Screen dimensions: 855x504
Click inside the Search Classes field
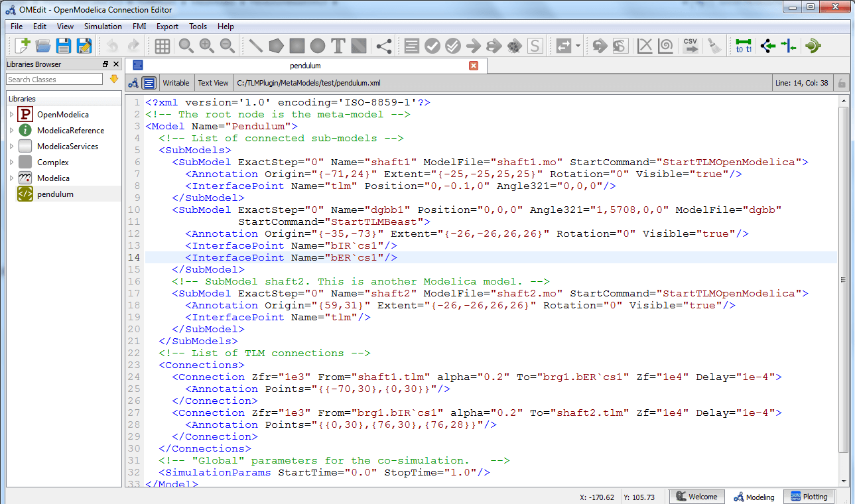[x=53, y=79]
